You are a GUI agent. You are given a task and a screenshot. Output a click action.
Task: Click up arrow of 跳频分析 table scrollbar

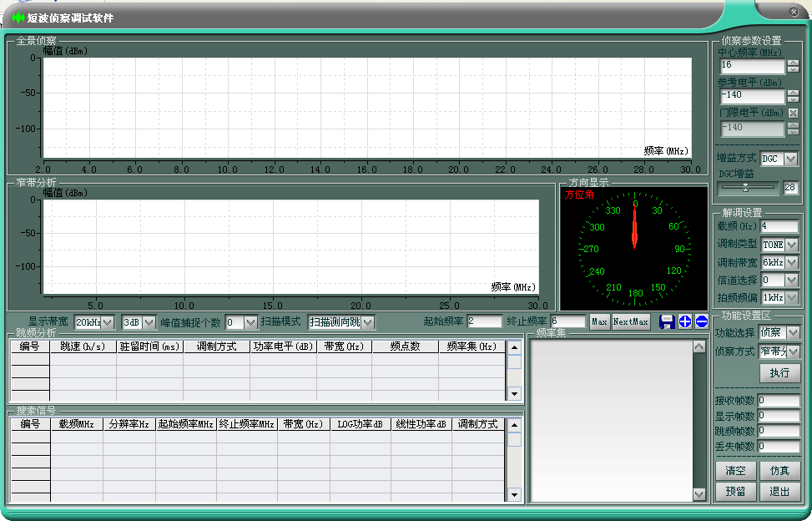coord(514,347)
